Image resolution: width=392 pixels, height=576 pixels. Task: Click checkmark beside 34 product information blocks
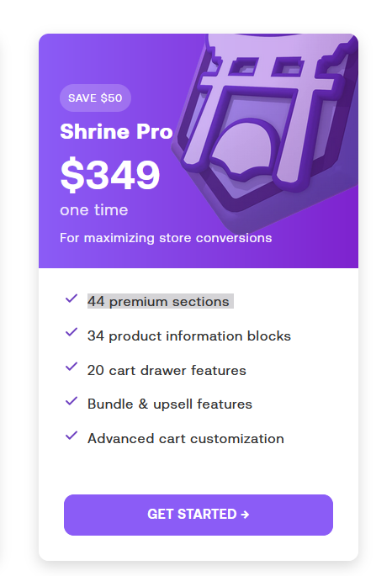pos(72,332)
